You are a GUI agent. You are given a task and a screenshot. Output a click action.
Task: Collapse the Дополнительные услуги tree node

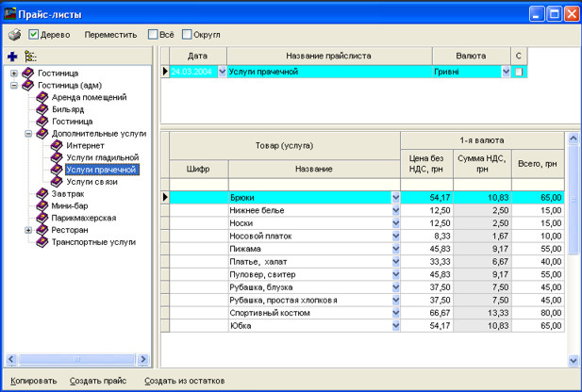(x=28, y=134)
